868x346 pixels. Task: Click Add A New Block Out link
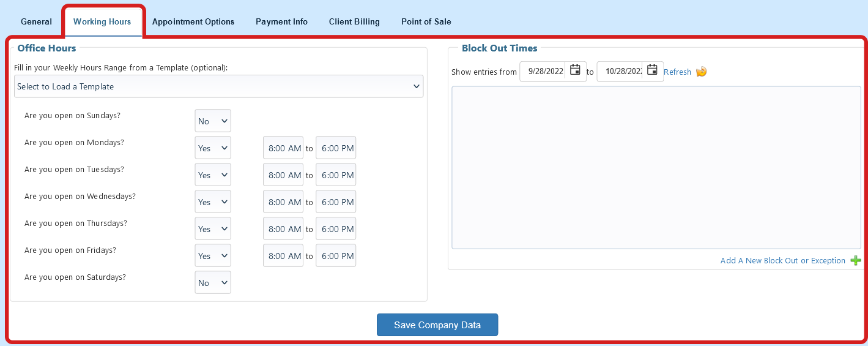click(782, 261)
